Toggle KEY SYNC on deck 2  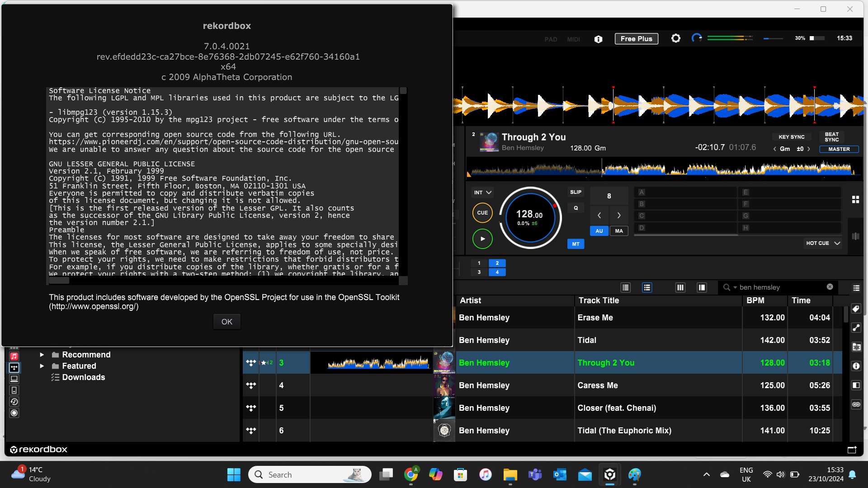791,137
